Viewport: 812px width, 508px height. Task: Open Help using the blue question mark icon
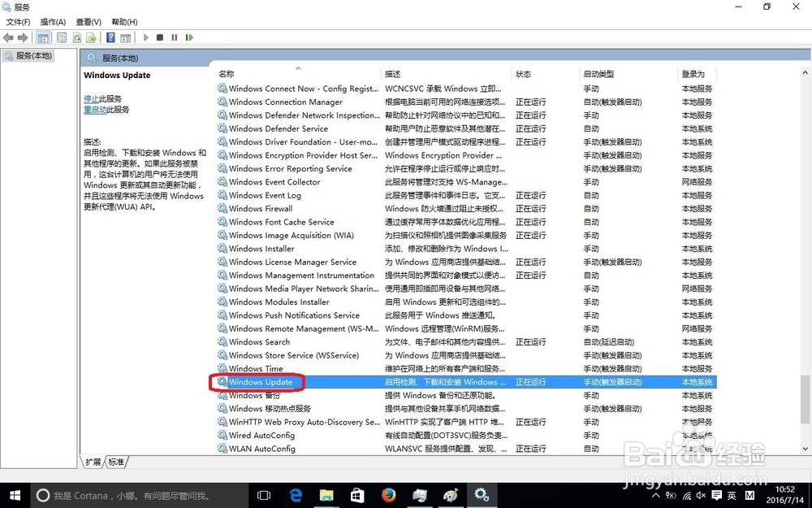pyautogui.click(x=109, y=37)
